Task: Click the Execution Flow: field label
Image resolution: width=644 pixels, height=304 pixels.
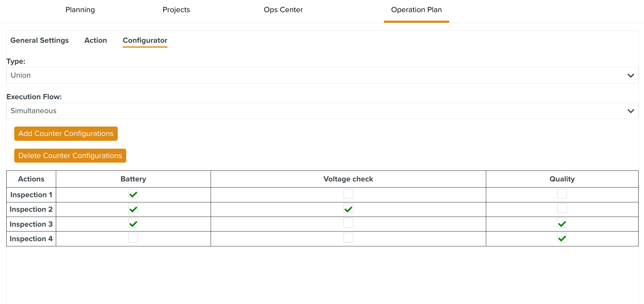Action: [x=34, y=97]
